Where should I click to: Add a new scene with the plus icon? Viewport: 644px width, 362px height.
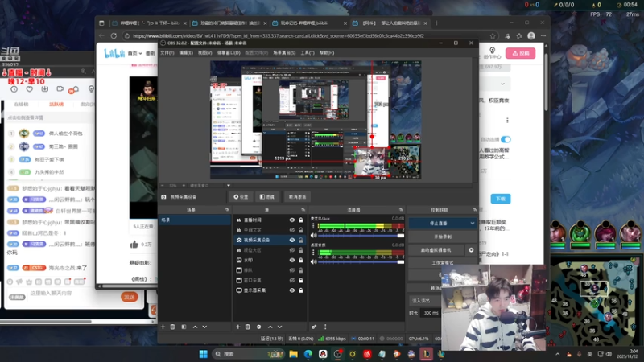[x=163, y=327]
